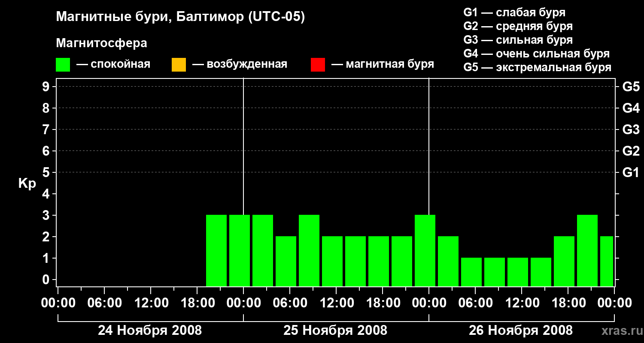Click the 18:00 time label of 25 Ноября

[x=383, y=303]
